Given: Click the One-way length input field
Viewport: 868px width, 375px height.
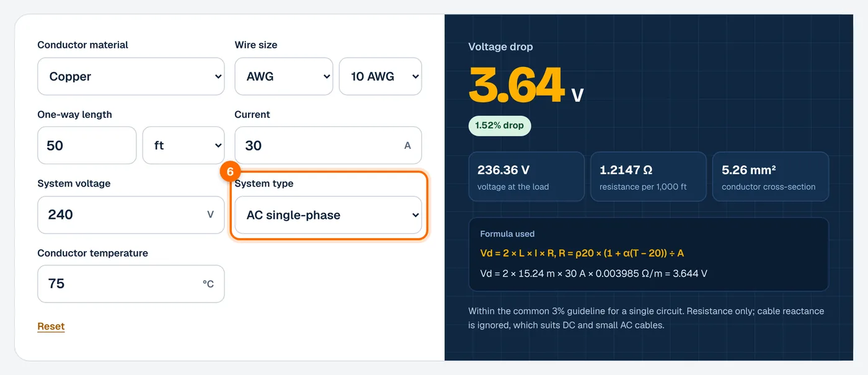Looking at the screenshot, I should pos(87,146).
